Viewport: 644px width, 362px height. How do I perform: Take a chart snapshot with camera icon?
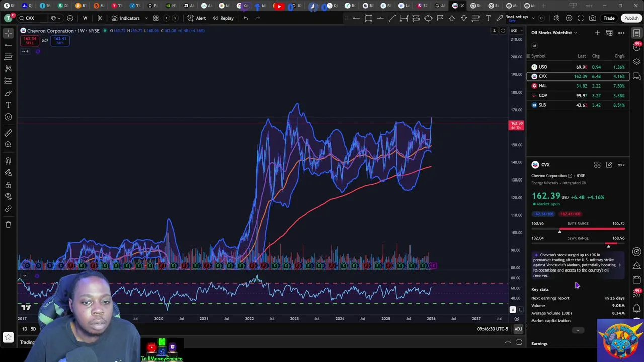(593, 18)
